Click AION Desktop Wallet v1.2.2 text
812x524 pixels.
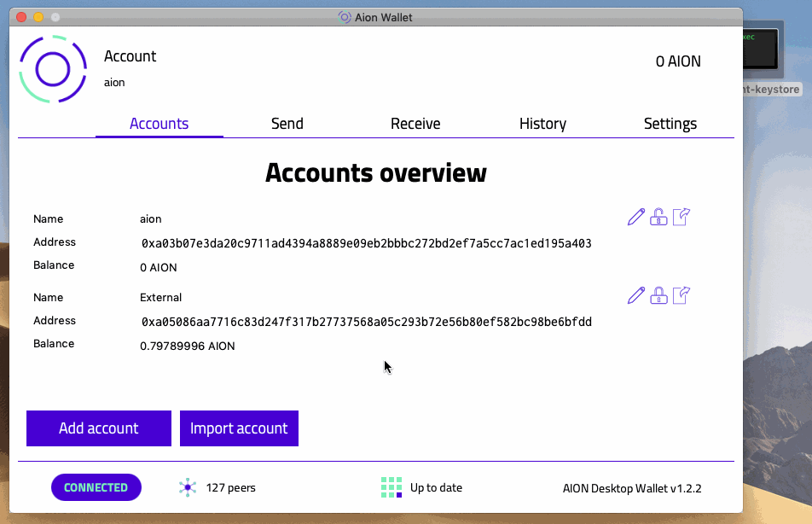pos(632,488)
